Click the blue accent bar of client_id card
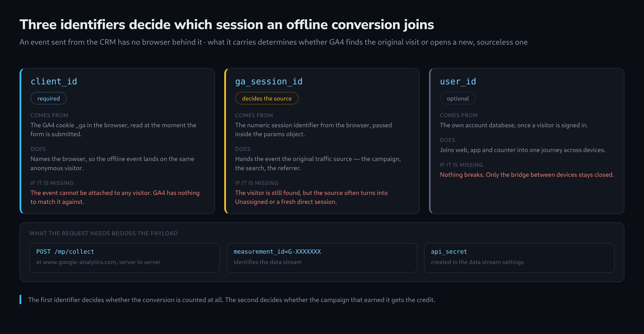This screenshot has width=644, height=334. point(21,141)
